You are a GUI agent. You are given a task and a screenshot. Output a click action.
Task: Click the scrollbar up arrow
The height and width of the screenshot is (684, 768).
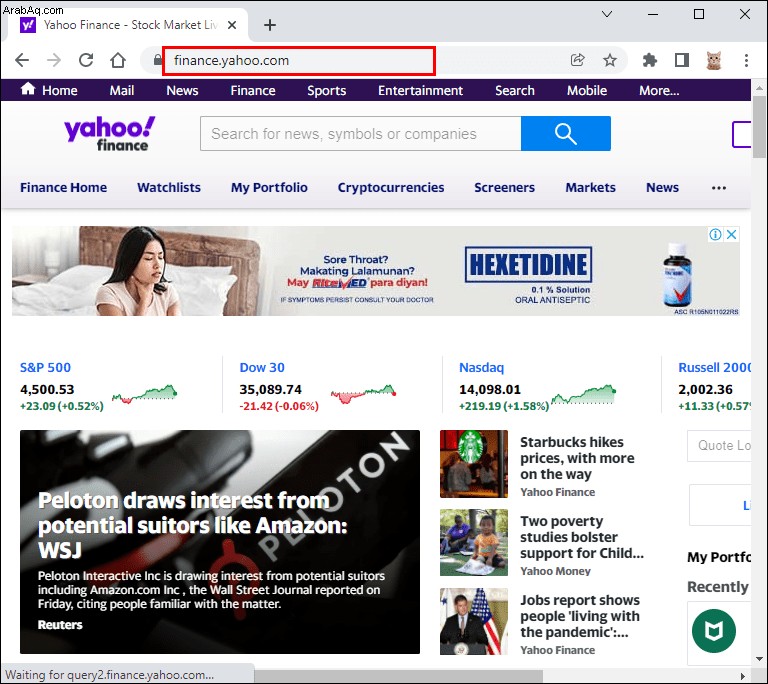(759, 88)
